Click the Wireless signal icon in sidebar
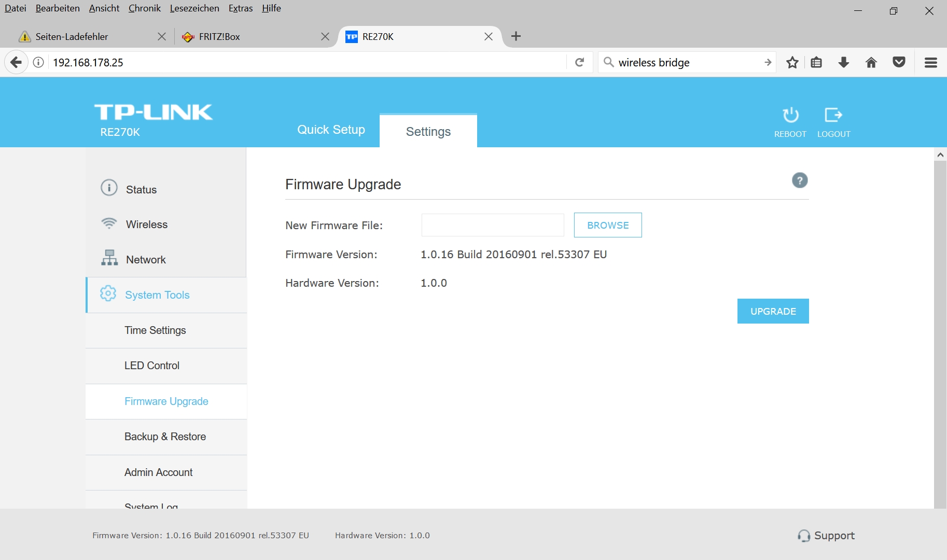 (109, 223)
